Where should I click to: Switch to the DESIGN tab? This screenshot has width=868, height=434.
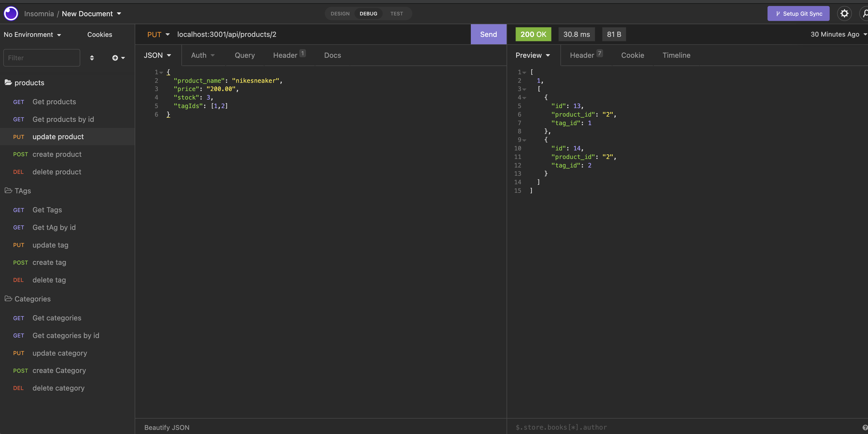tap(340, 13)
